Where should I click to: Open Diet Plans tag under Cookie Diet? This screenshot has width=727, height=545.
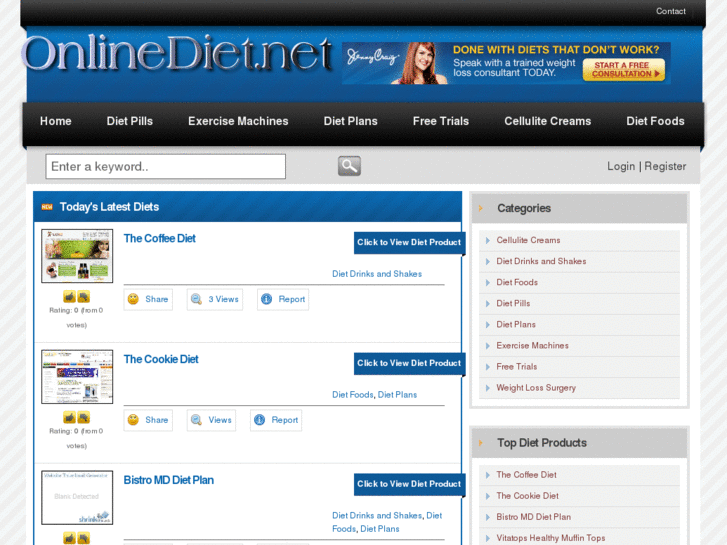click(x=397, y=395)
